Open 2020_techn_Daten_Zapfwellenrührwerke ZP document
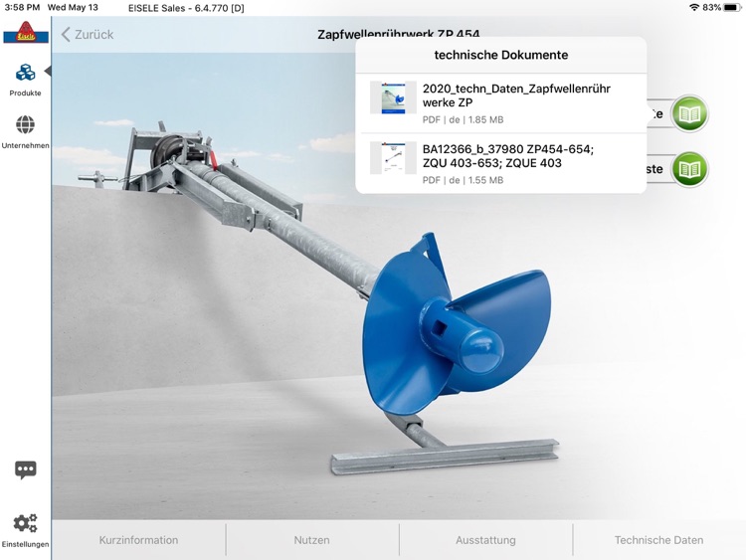 tap(501, 103)
